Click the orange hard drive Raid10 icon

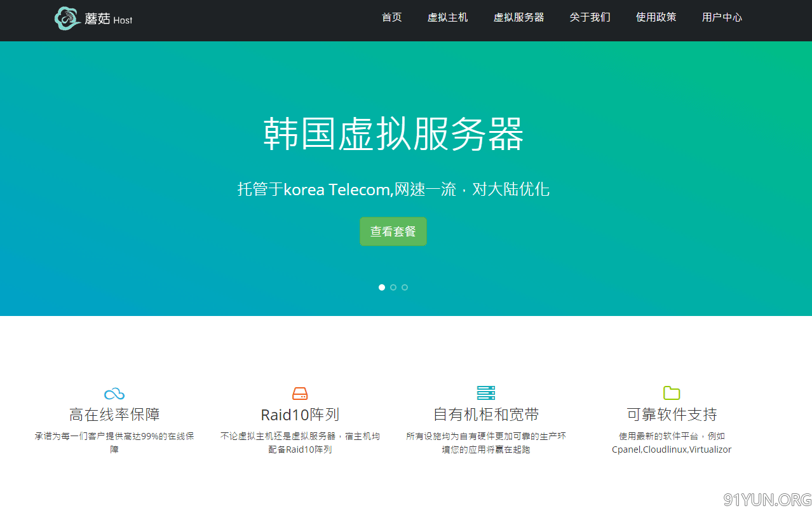300,394
